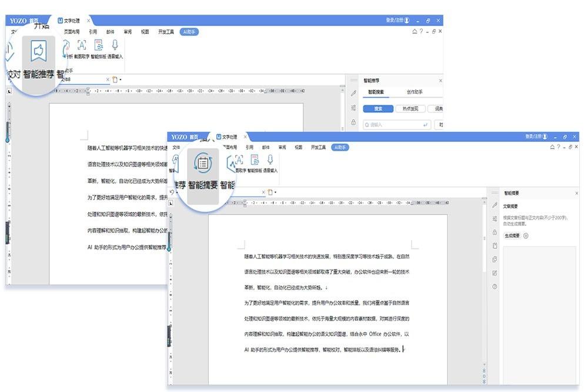The image size is (588, 392).
Task: Click the lock sidebar icon beside 智能摘要 panel
Action: pyautogui.click(x=495, y=232)
